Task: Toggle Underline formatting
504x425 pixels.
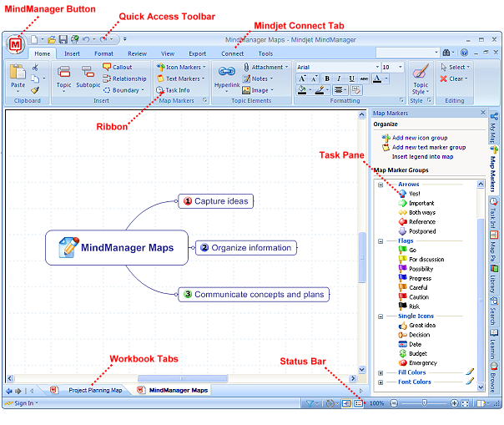Action: tap(351, 78)
